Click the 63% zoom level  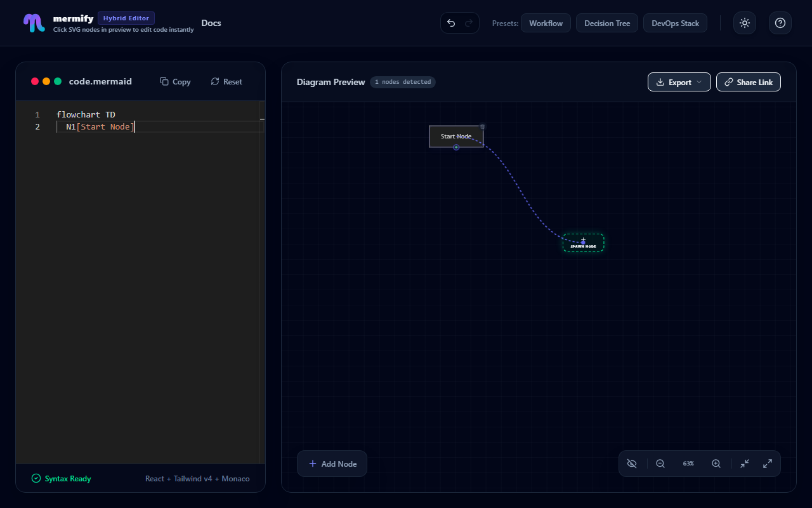pos(688,464)
